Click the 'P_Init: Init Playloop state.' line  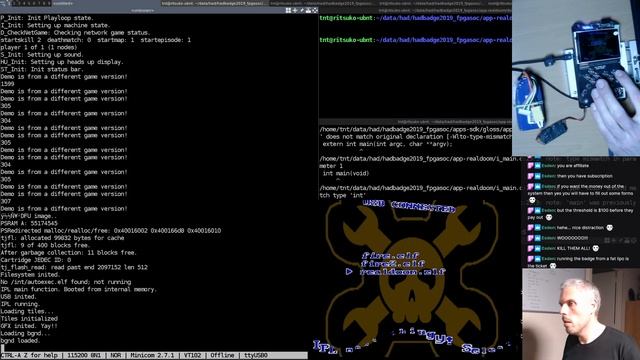(x=47, y=18)
